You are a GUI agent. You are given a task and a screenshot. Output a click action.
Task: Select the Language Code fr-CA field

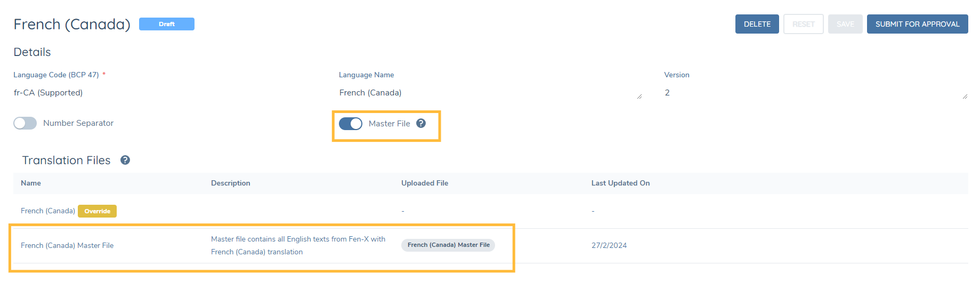[48, 93]
